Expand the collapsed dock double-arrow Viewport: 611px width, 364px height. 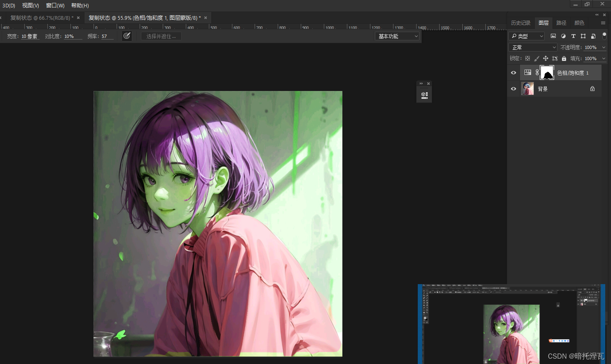coord(421,84)
